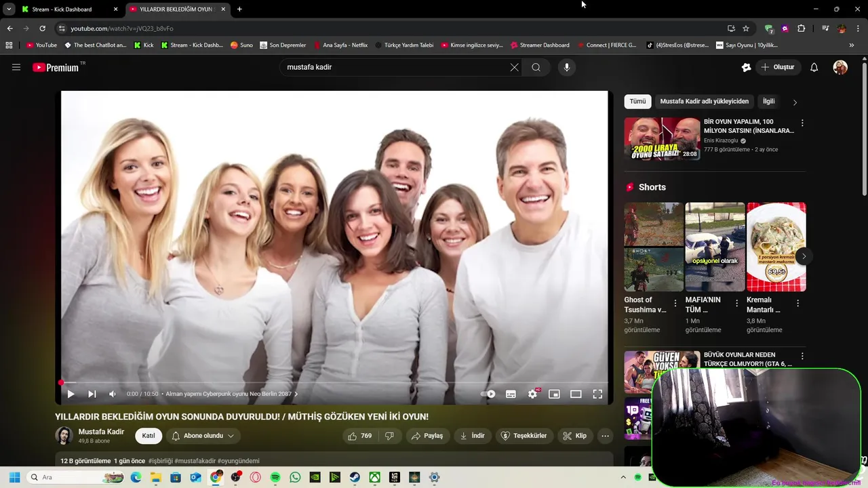
Task: Toggle the autoplay switch in the player
Action: point(488,394)
